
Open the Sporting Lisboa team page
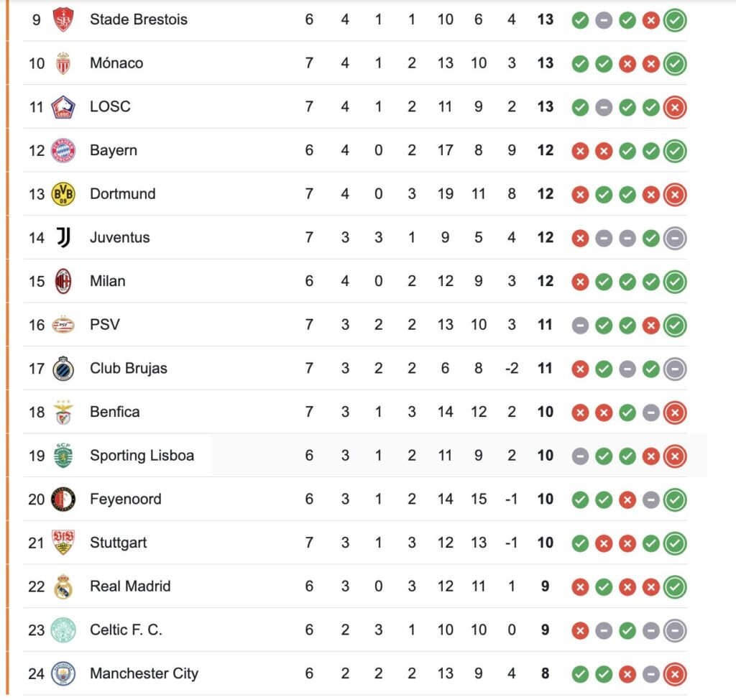[x=142, y=456]
